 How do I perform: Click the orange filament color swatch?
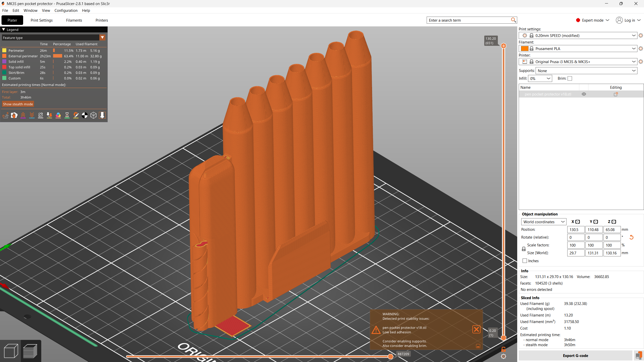pos(525,49)
